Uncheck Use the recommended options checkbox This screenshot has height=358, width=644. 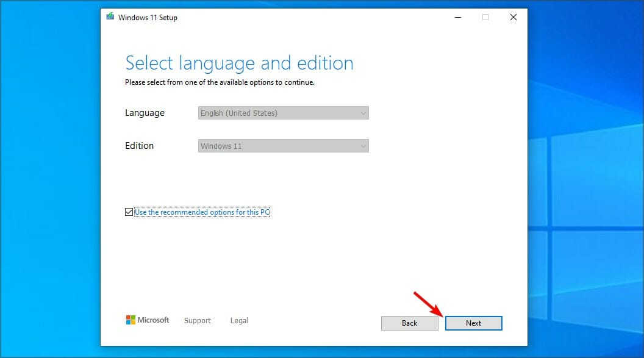click(129, 212)
